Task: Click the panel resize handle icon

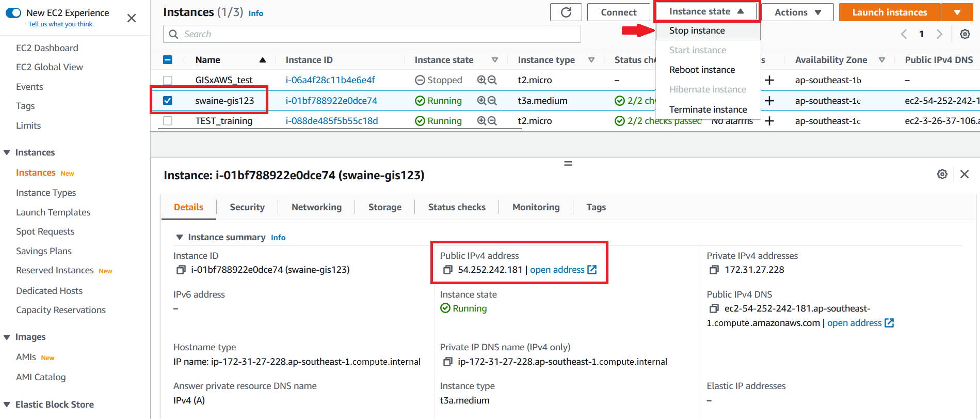Action: tap(568, 163)
